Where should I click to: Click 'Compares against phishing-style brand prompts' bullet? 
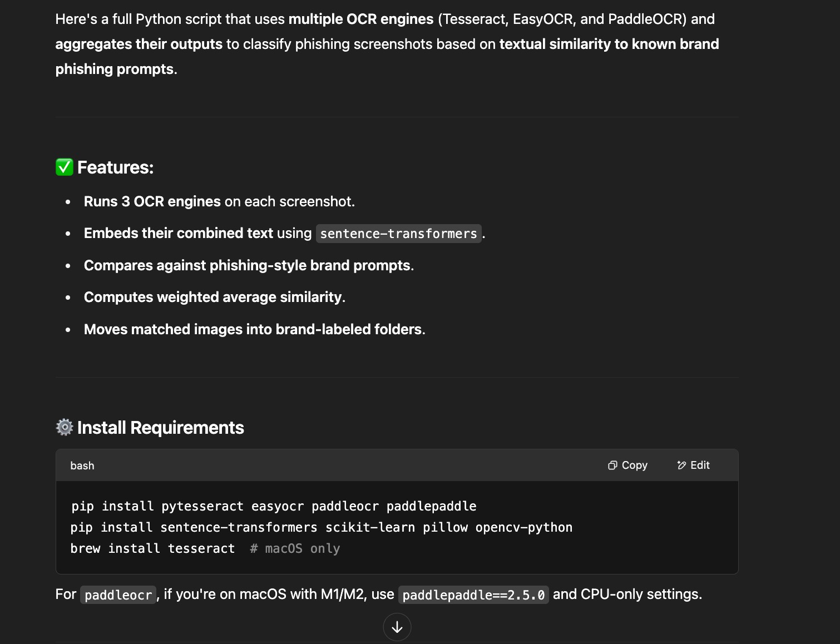[x=249, y=265]
